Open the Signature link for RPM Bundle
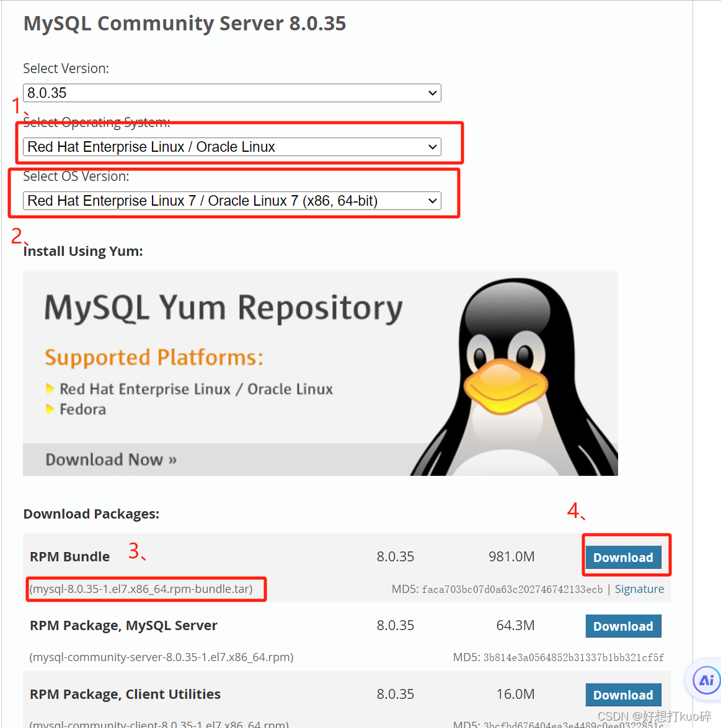 [x=639, y=589]
